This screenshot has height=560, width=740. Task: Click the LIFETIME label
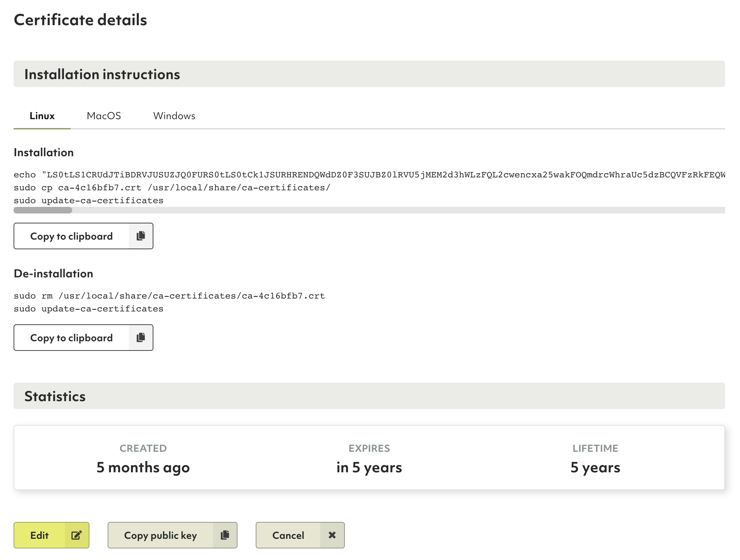tap(596, 448)
